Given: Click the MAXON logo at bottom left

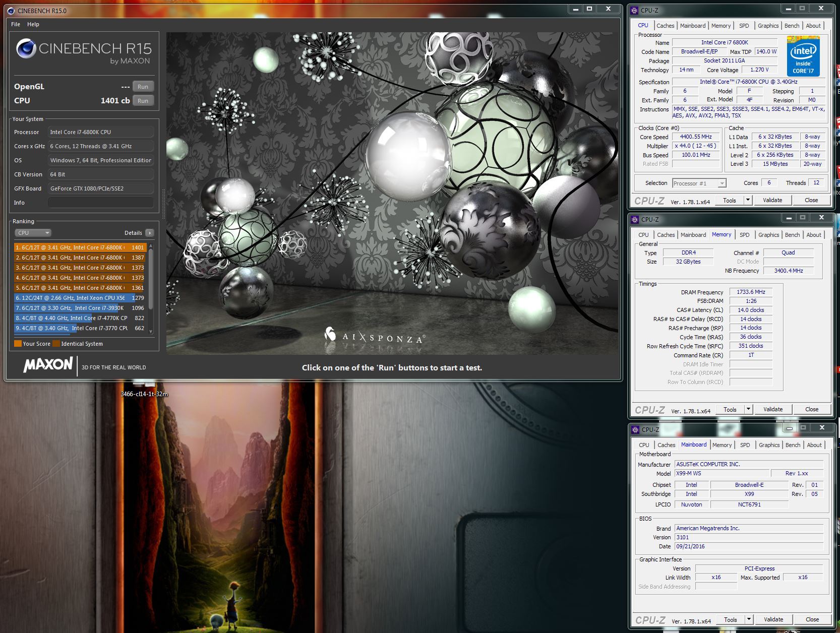Looking at the screenshot, I should pyautogui.click(x=48, y=365).
